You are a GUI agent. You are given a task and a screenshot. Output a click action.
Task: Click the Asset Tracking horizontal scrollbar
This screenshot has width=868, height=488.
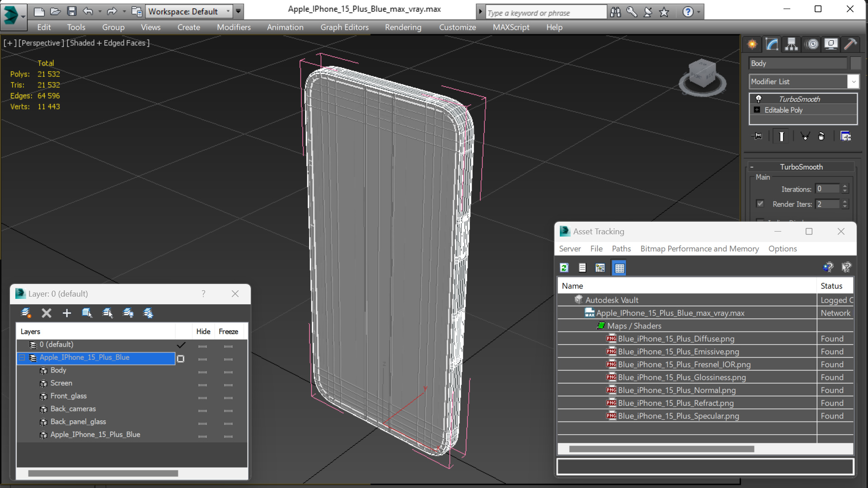(x=662, y=449)
